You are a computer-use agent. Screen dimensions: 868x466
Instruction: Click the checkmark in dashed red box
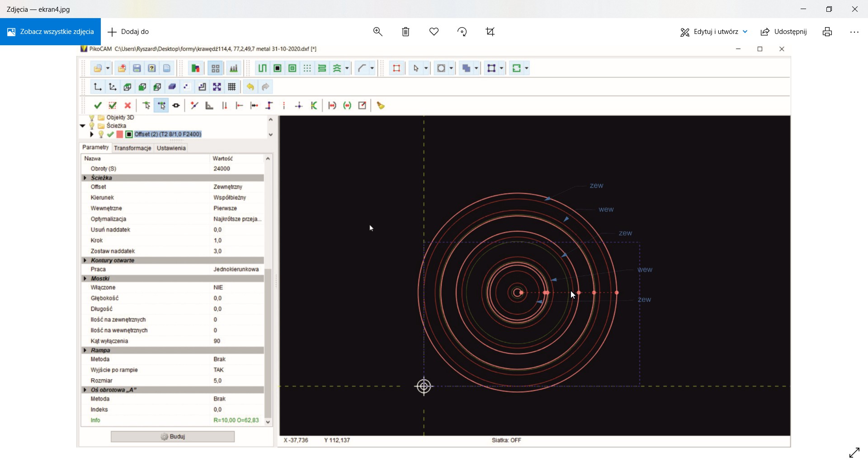113,106
